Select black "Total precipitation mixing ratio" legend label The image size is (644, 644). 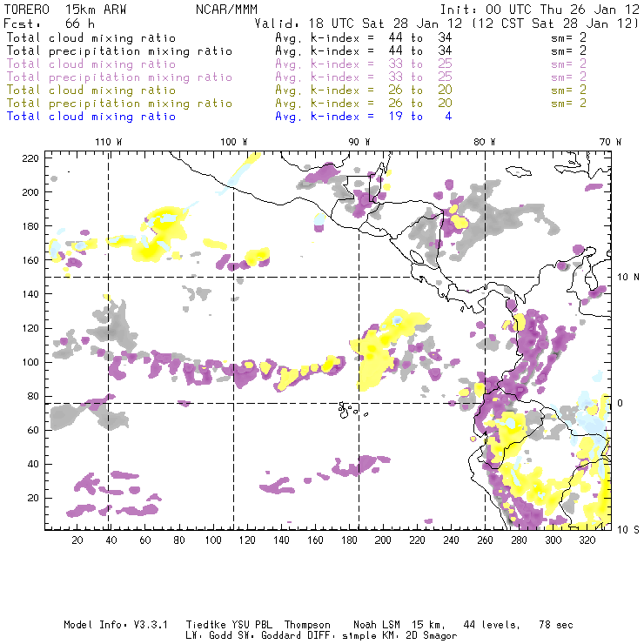(119, 51)
